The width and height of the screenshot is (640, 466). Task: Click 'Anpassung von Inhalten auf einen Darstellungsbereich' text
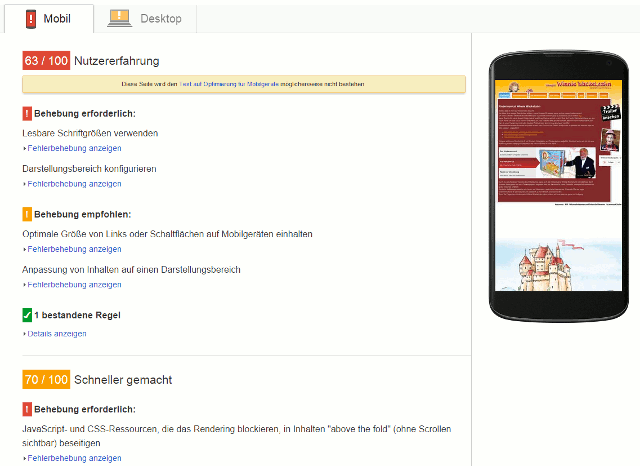pyautogui.click(x=131, y=270)
